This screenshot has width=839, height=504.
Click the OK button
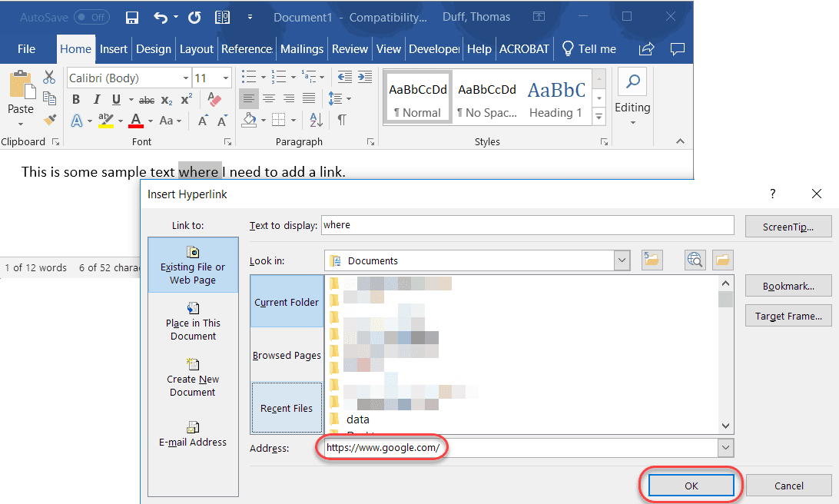point(691,486)
